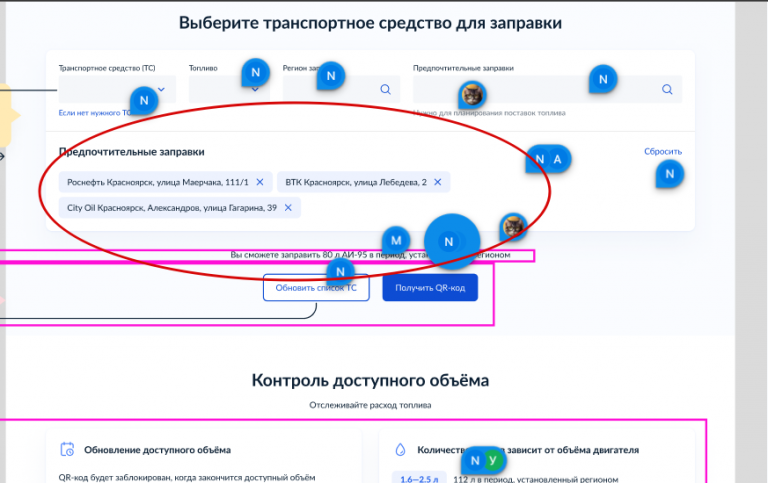Open the N У grouped comment pin
Screen dimensions: 768x483
[x=483, y=460]
